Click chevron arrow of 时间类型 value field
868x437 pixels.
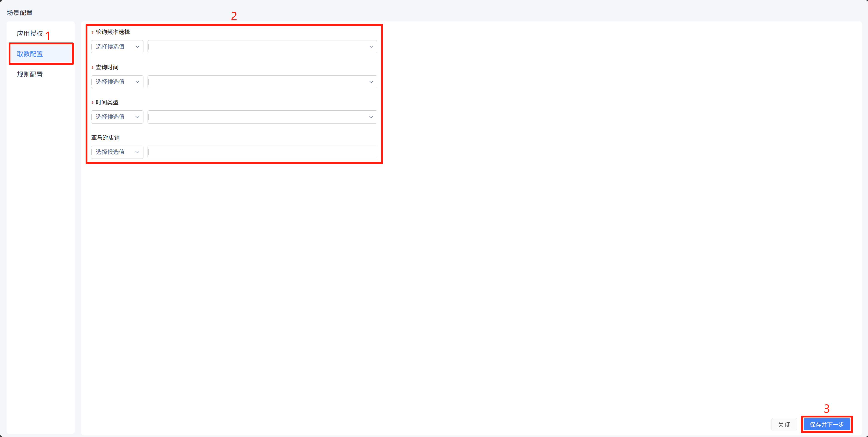pyautogui.click(x=371, y=117)
